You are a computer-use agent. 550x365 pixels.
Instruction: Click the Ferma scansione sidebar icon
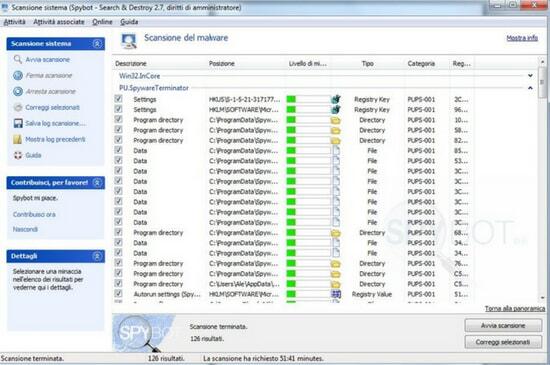18,75
